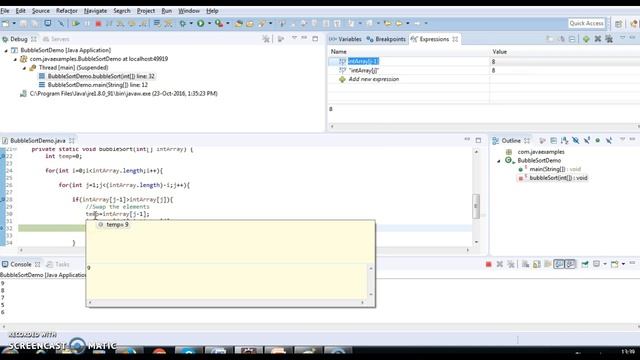Image resolution: width=640 pixels, height=360 pixels.
Task: Click the Debug (bug) launch icon
Action: (182, 24)
